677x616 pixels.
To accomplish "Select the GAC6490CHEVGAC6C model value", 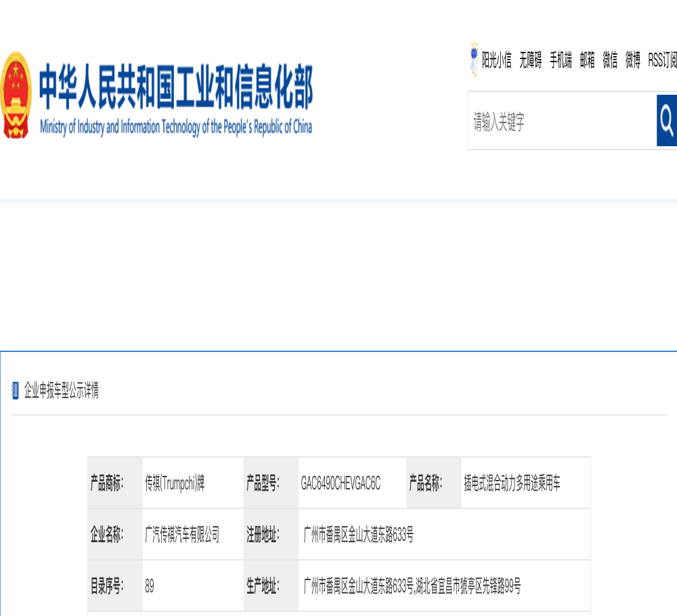I will [x=352, y=483].
